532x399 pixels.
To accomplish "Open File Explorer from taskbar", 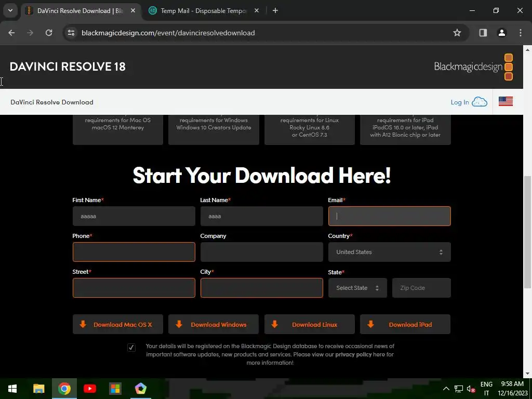I will pyautogui.click(x=38, y=389).
